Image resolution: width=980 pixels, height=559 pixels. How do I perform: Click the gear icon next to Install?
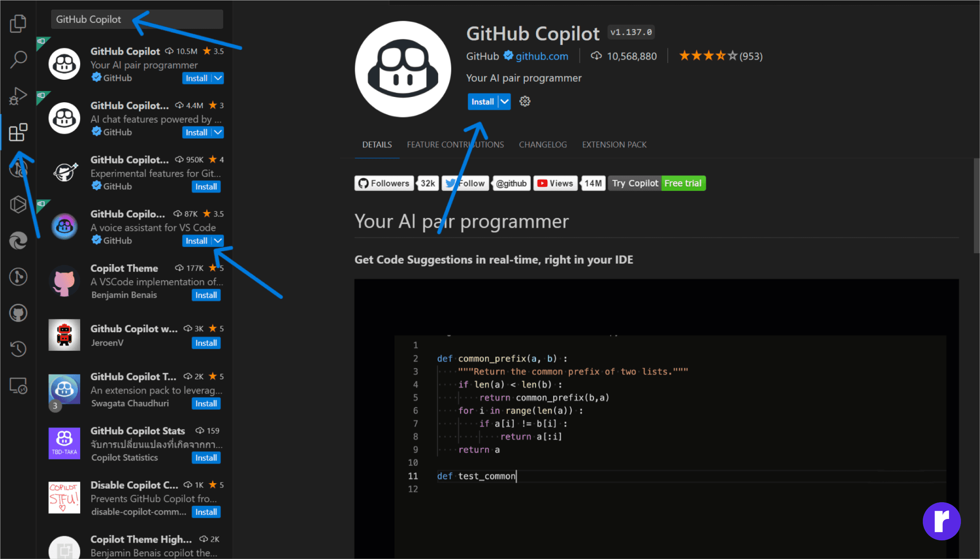click(x=525, y=102)
